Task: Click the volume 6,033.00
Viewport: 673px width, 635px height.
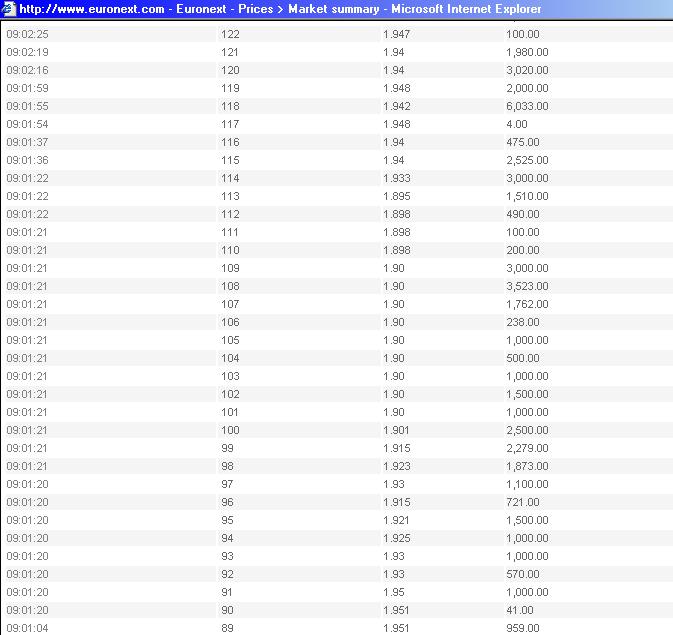Action: (x=527, y=106)
